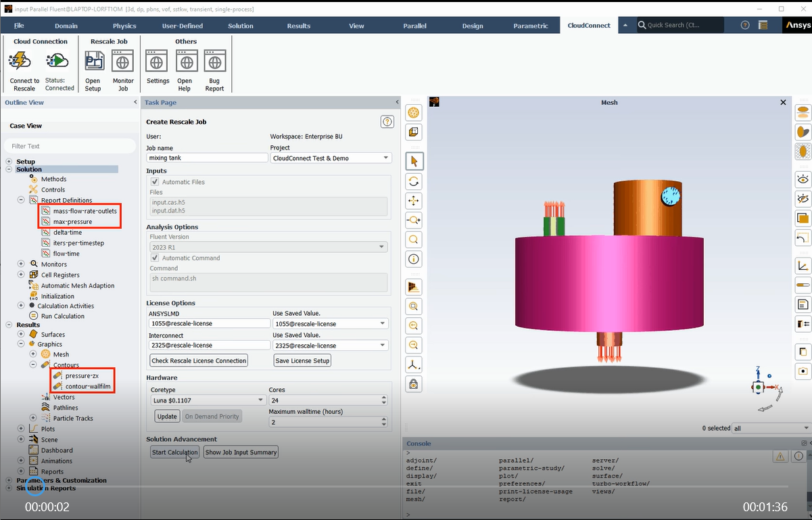Open the Coretype dropdown
The image size is (812, 520).
[x=207, y=400]
